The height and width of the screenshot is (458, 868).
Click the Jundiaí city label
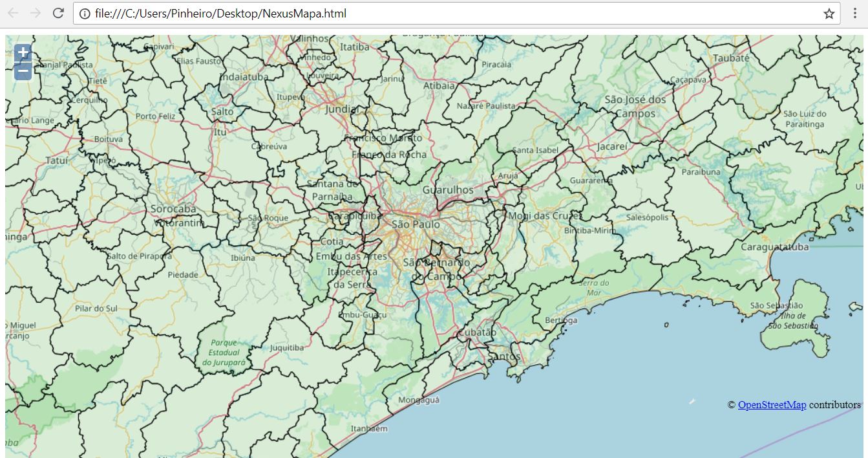click(342, 109)
